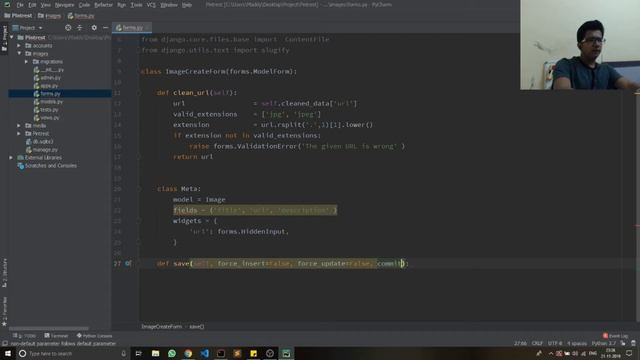Open WhatsApp from the taskbar

point(172,353)
